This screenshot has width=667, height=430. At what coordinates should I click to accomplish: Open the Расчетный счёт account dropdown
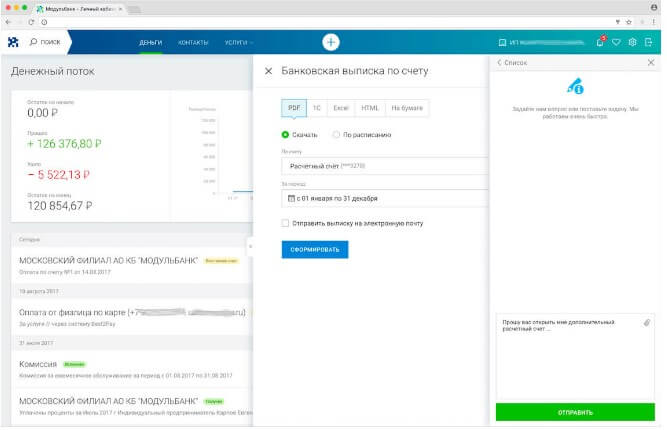(x=385, y=166)
